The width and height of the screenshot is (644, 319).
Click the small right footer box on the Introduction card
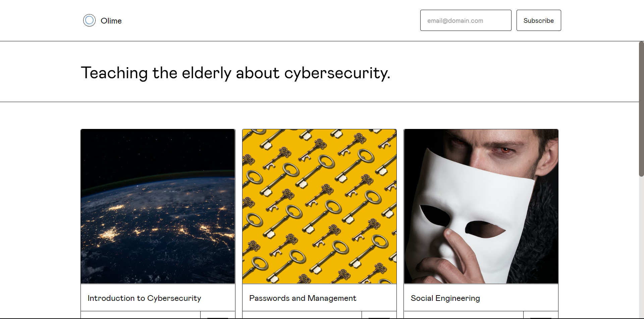click(x=218, y=315)
